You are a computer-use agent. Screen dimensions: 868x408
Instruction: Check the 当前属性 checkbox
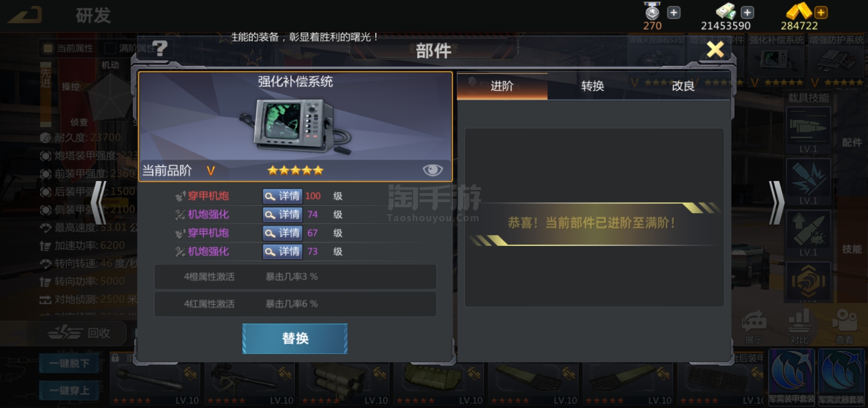[x=48, y=48]
